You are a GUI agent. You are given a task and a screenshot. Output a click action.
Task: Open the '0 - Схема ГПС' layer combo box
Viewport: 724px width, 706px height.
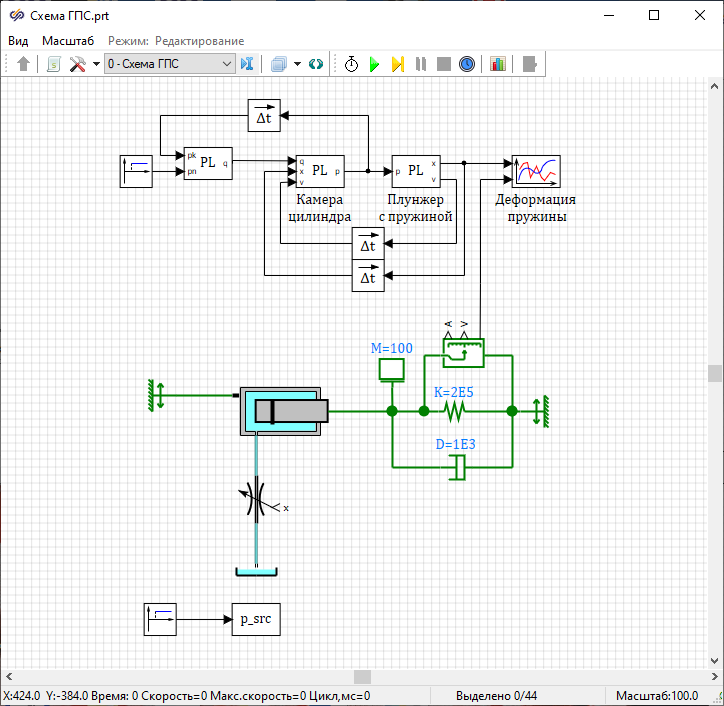[169, 64]
